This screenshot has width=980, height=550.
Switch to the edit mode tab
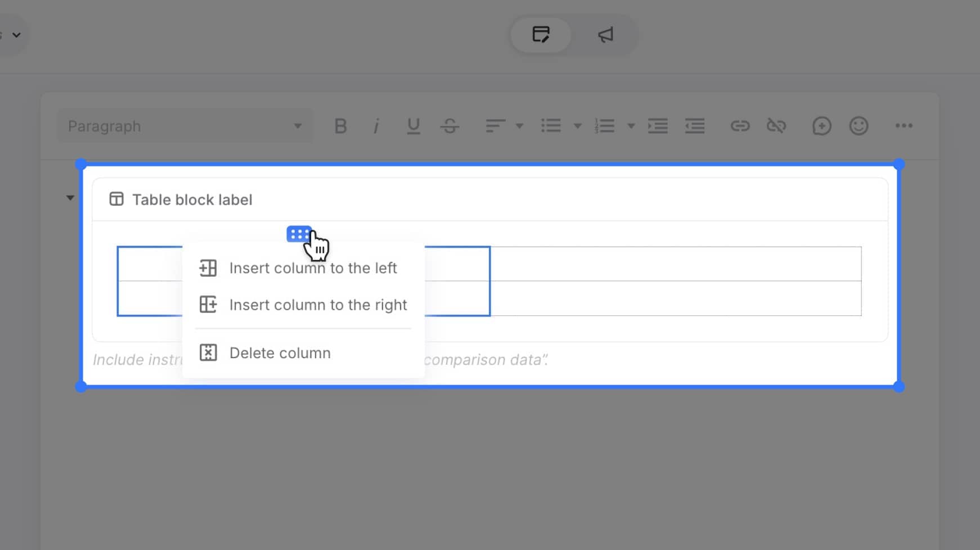tap(541, 35)
